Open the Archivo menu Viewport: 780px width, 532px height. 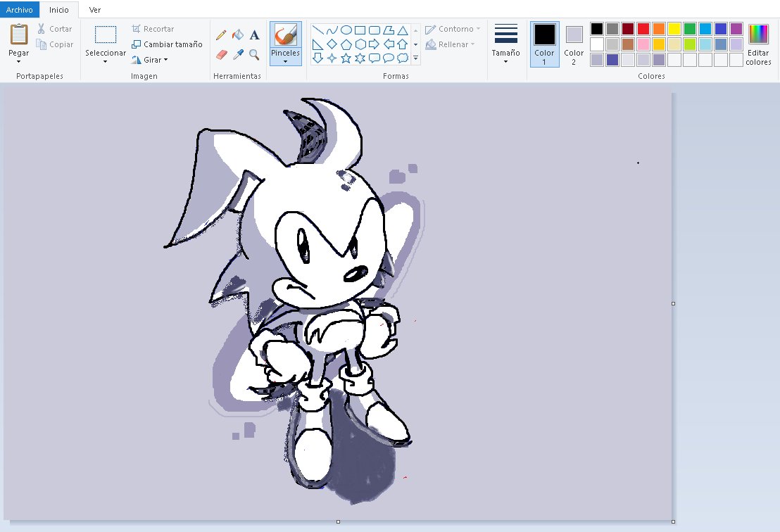tap(20, 9)
